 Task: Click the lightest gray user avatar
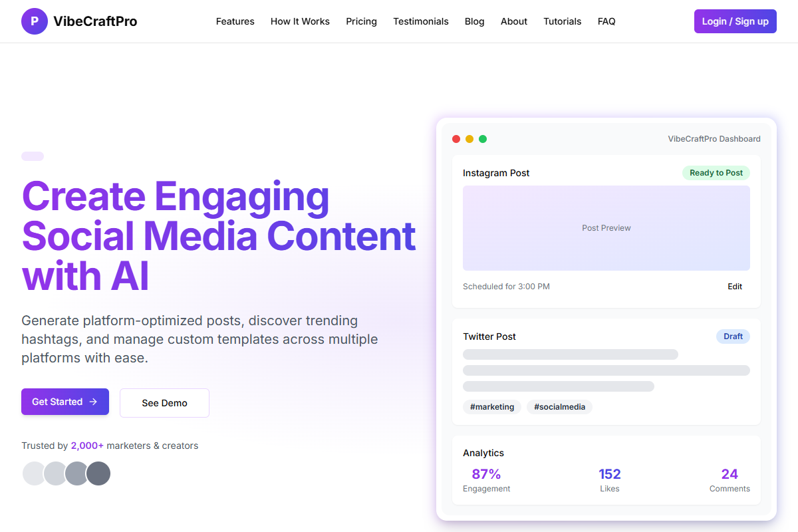point(34,473)
